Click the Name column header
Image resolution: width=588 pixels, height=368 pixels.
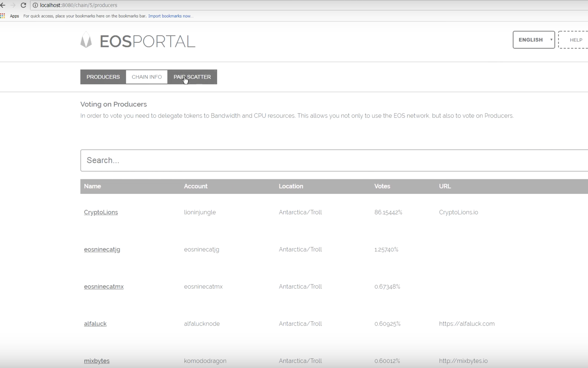point(92,186)
